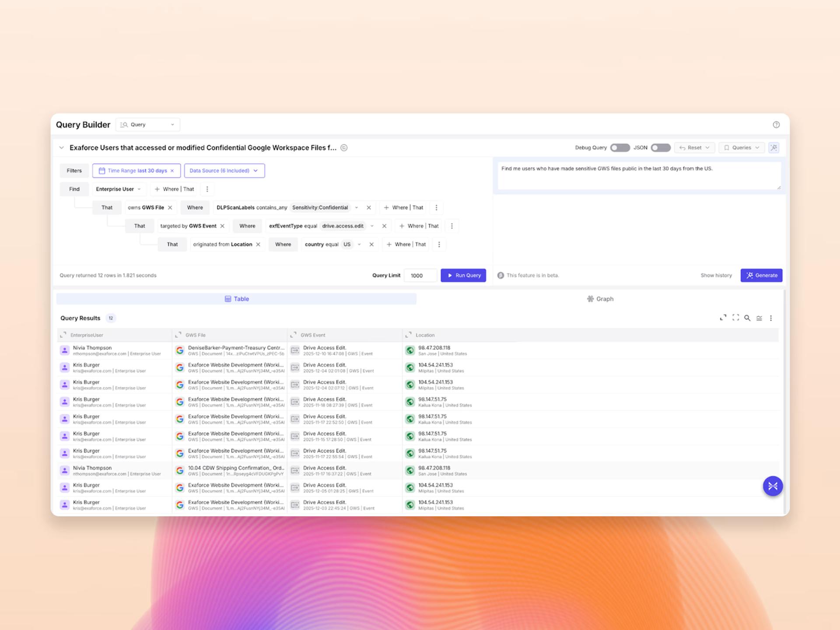Screen dimensions: 840x630
Task: Click the Drive Access Edit event dated 2025-12-10
Action: pos(345,350)
